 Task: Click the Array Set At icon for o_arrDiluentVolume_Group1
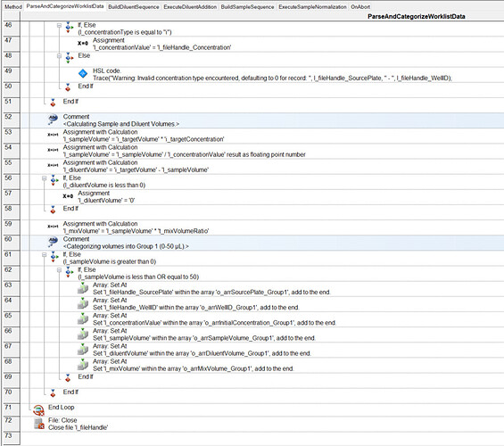pyautogui.click(x=83, y=350)
